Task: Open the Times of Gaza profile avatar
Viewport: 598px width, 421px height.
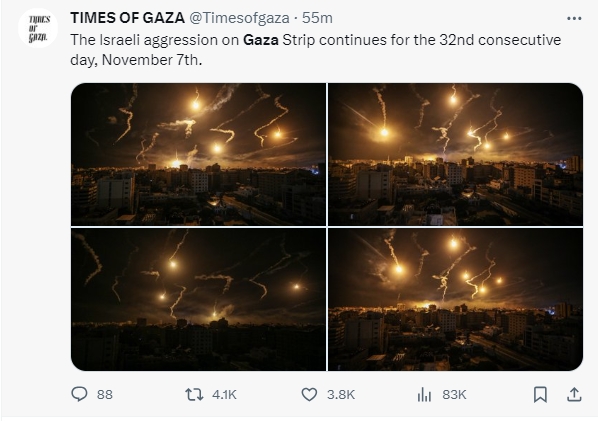Action: click(38, 28)
